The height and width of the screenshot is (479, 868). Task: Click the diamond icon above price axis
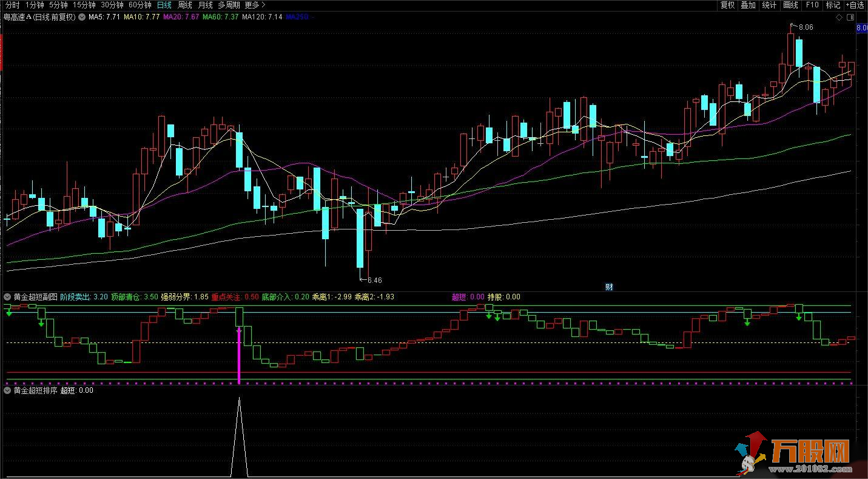tap(839, 18)
